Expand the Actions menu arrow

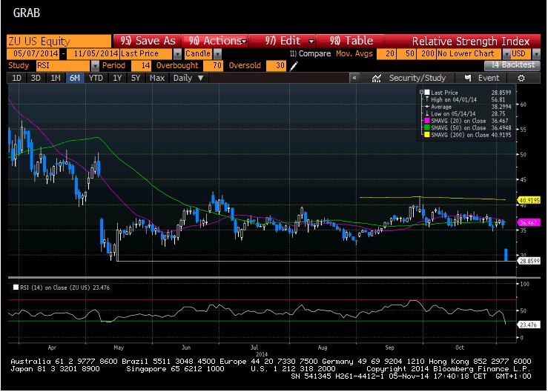[x=244, y=41]
